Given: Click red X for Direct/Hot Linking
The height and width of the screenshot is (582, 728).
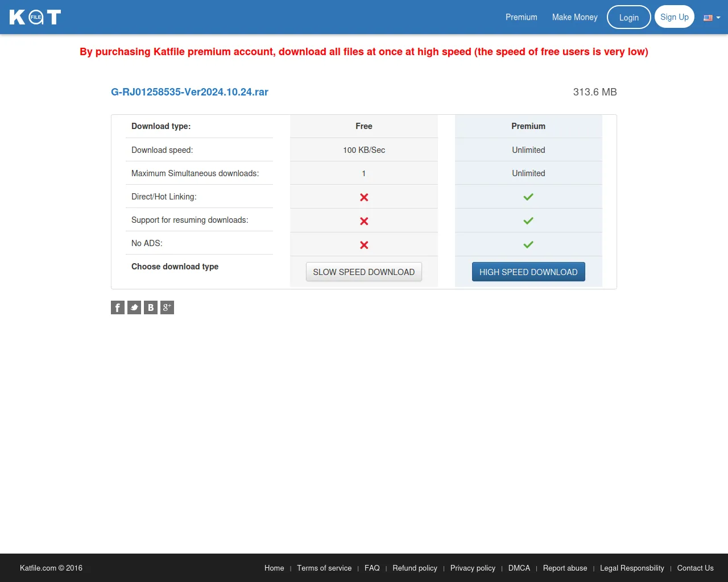Looking at the screenshot, I should (364, 197).
